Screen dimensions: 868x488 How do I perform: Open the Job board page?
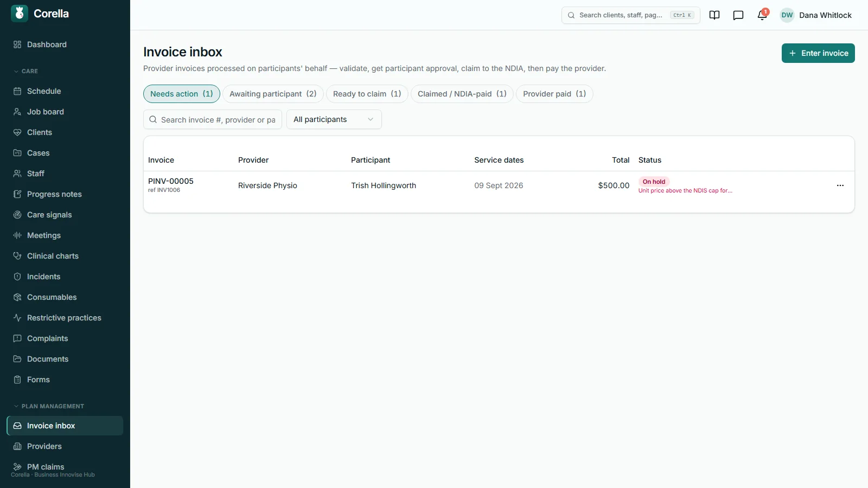(65, 112)
